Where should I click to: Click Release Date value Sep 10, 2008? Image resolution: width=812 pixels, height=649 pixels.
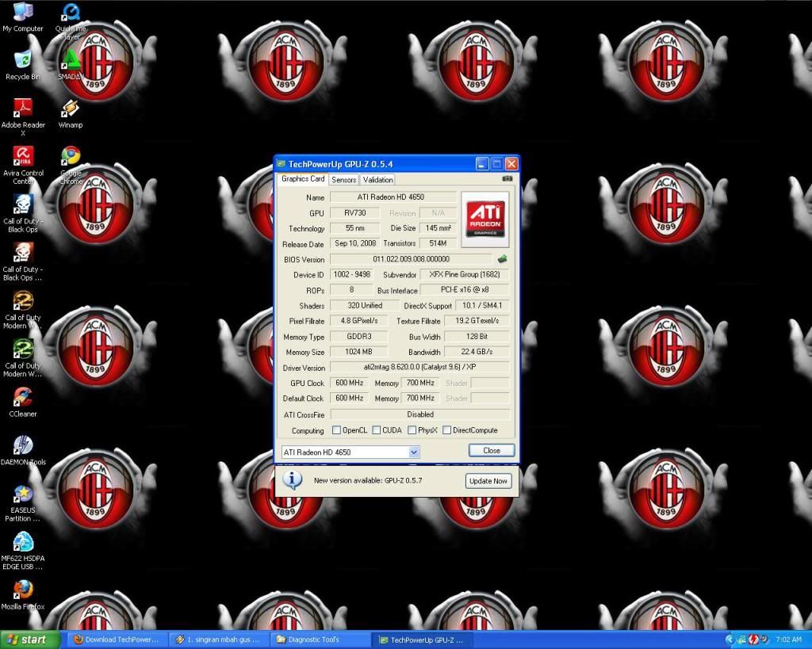354,243
